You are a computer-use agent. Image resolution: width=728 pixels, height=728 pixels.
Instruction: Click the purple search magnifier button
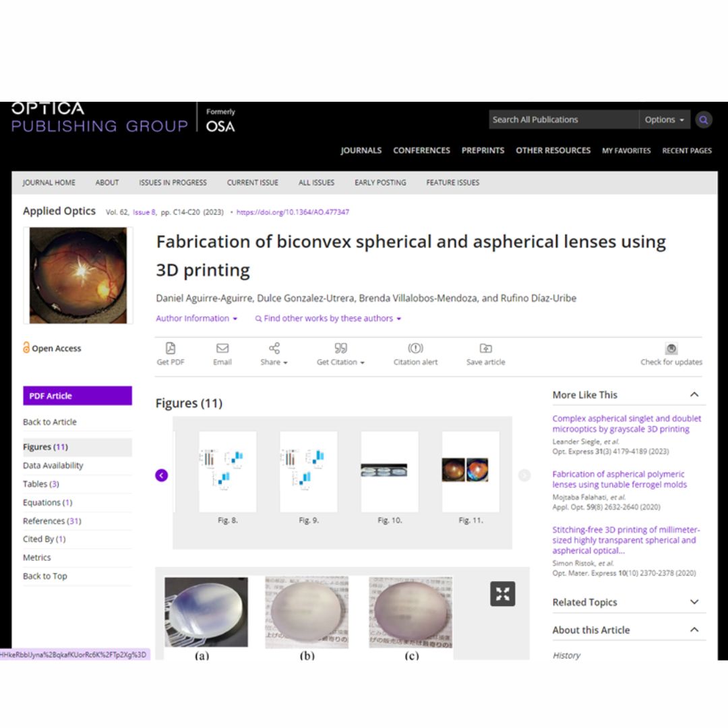[x=703, y=120]
